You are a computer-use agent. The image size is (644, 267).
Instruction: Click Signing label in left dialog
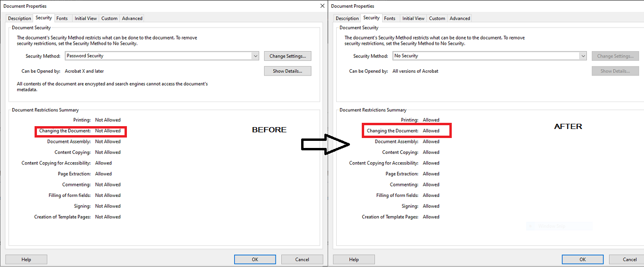coord(82,206)
